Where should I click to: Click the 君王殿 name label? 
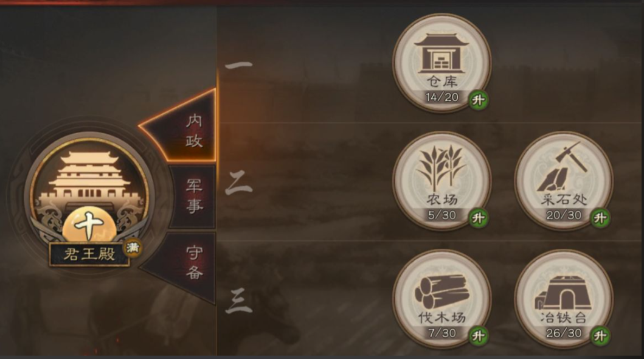(89, 254)
